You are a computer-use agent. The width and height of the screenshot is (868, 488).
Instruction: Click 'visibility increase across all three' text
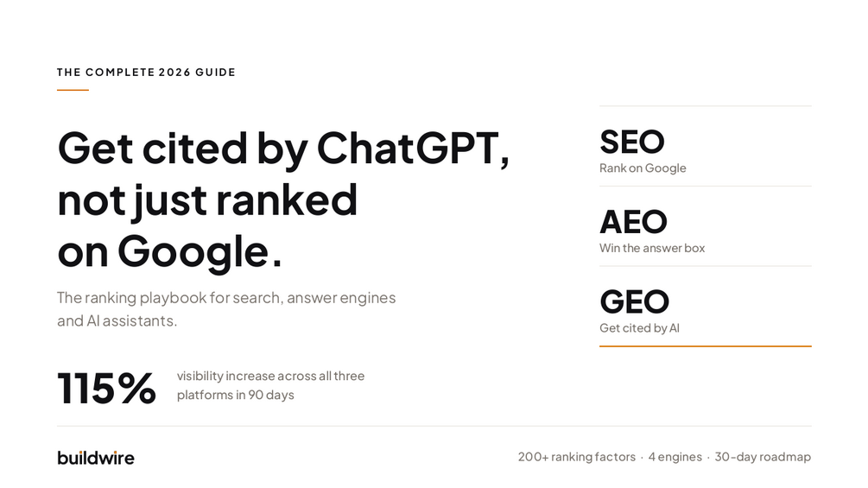tap(270, 376)
